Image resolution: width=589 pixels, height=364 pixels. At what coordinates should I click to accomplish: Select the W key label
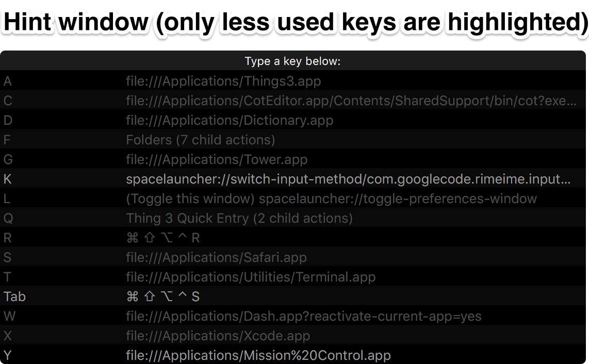pos(9,316)
